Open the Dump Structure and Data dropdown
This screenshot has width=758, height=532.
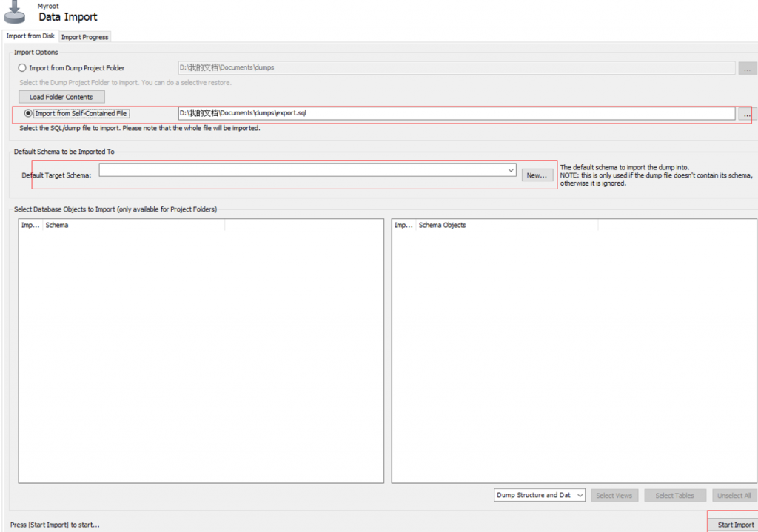click(581, 495)
